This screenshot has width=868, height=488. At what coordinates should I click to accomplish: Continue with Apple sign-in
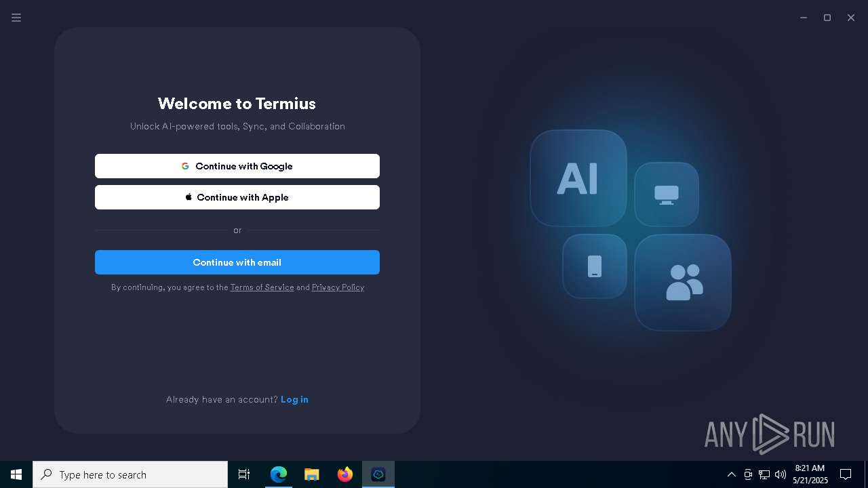coord(237,197)
